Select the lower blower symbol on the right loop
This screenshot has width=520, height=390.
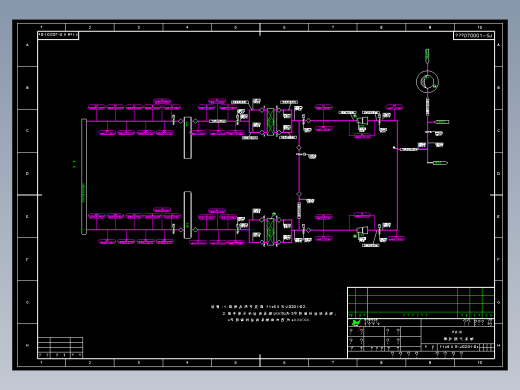[x=362, y=230]
